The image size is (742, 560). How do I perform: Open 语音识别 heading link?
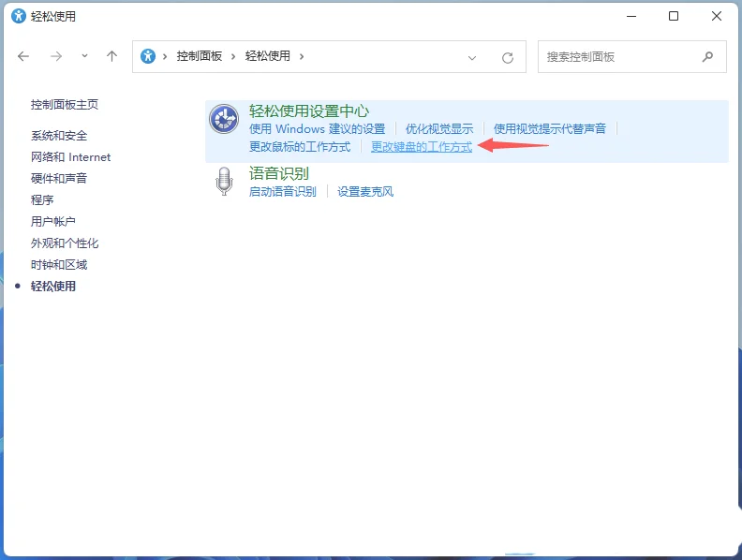(279, 173)
